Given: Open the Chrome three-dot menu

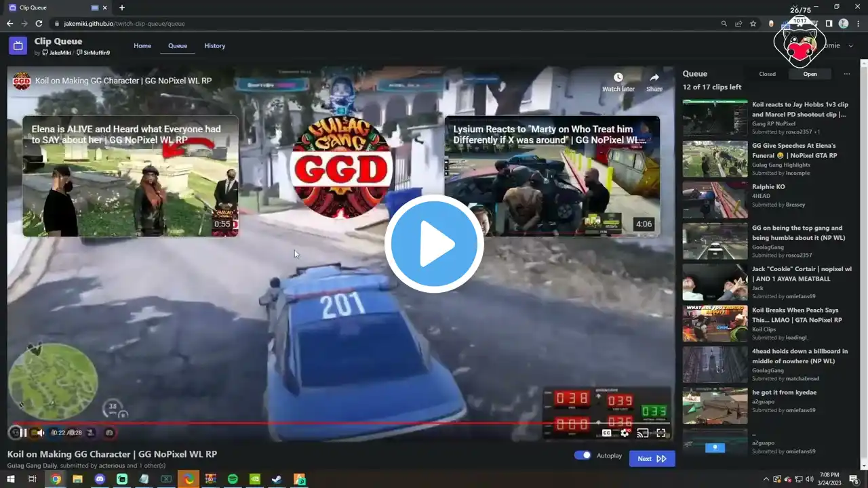Looking at the screenshot, I should point(859,24).
